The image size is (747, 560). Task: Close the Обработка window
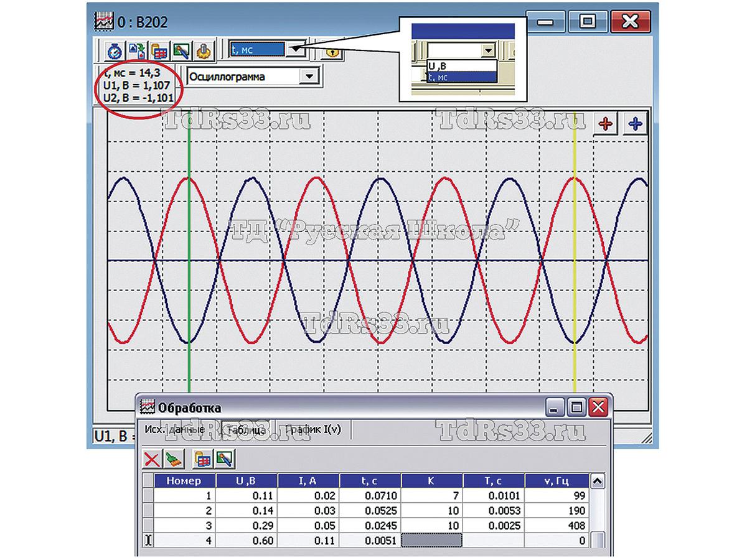[x=597, y=408]
